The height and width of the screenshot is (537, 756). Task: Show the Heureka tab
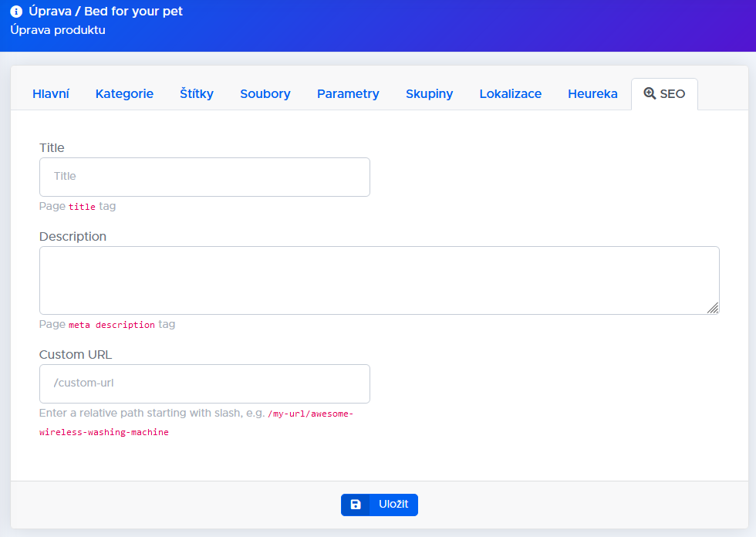[x=592, y=94]
